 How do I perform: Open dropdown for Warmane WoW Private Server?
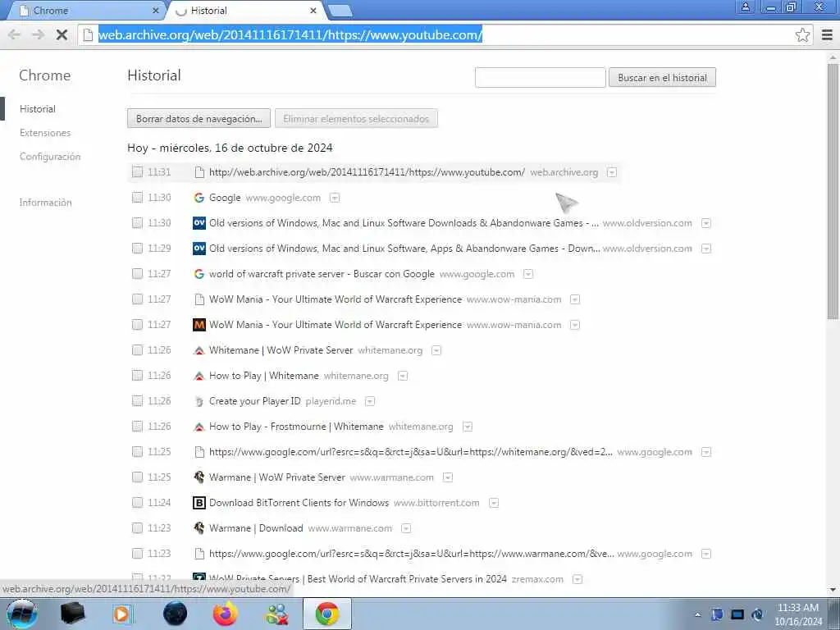pos(448,477)
